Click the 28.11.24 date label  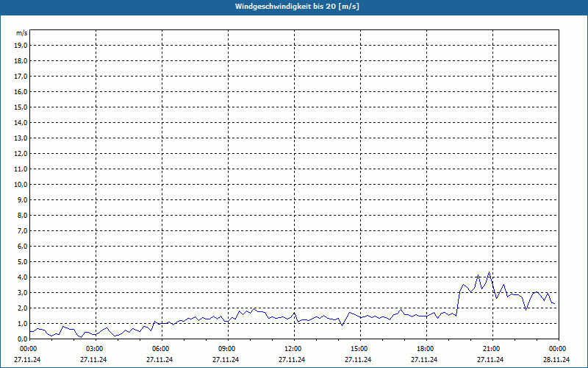(x=556, y=359)
